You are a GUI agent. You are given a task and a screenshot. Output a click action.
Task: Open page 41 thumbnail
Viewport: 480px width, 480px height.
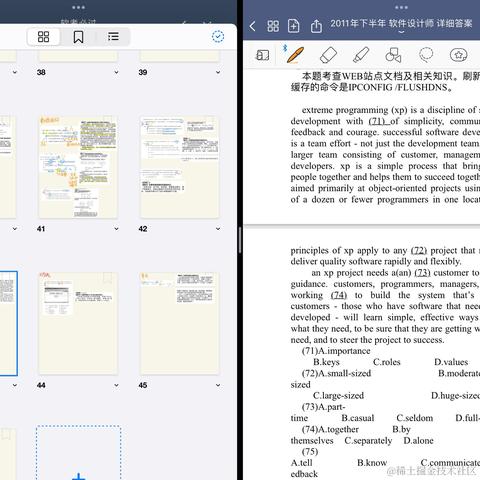78,167
